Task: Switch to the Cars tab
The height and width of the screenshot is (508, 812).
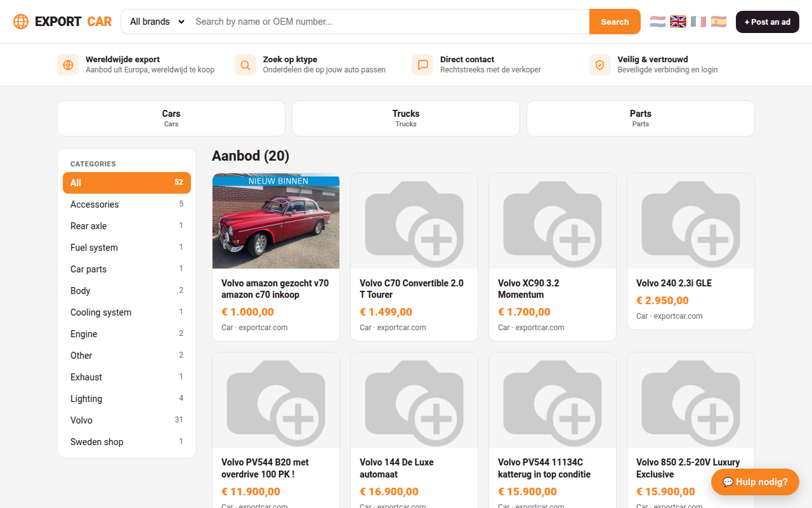Action: pyautogui.click(x=171, y=118)
